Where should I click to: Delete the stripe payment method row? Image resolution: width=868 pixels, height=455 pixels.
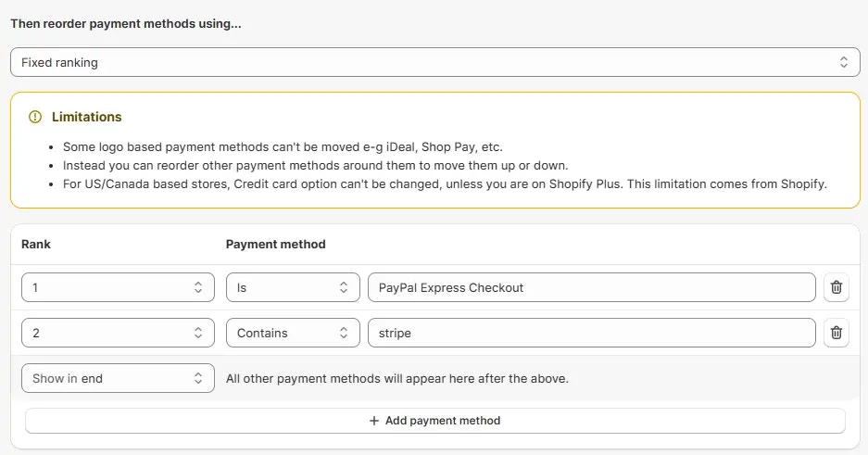[836, 333]
